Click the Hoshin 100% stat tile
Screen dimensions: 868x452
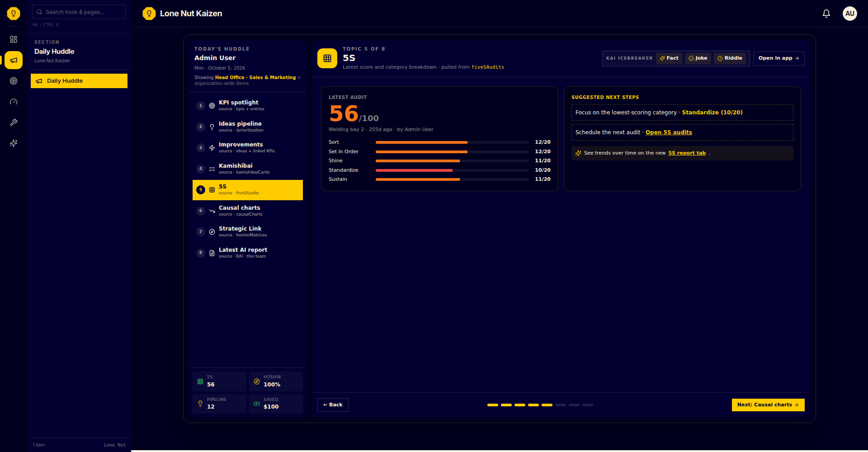click(276, 381)
